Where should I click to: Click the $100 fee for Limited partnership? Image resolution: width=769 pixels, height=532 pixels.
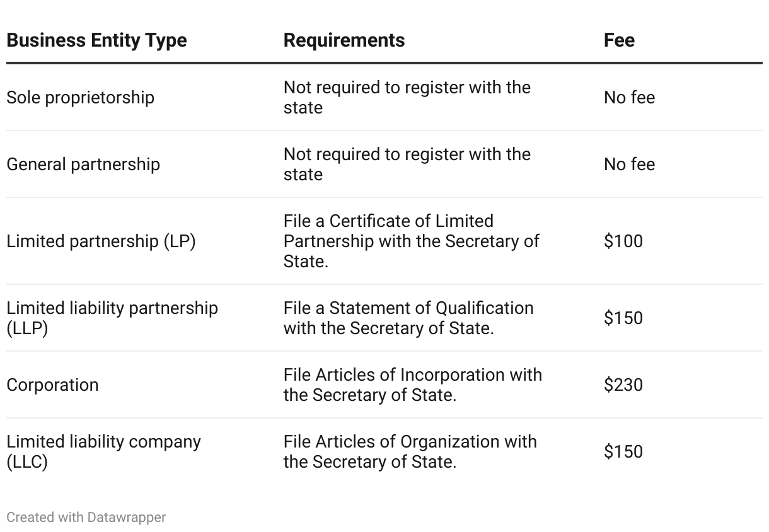[x=623, y=241]
